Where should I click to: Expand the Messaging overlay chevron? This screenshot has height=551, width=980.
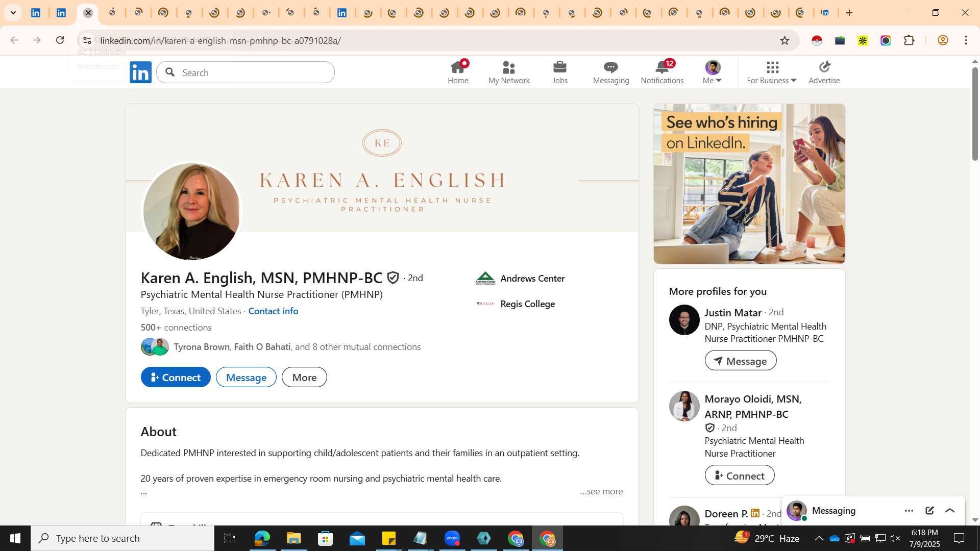pyautogui.click(x=950, y=511)
